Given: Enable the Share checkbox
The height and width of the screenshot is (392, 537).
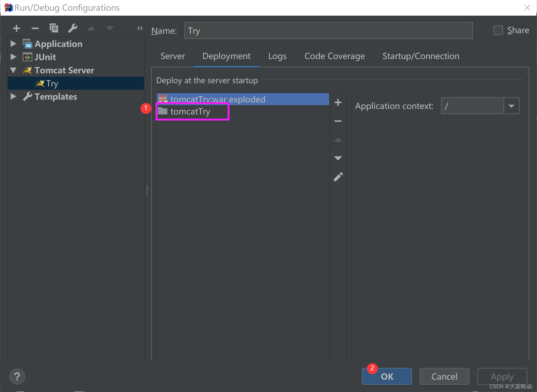Looking at the screenshot, I should click(498, 30).
